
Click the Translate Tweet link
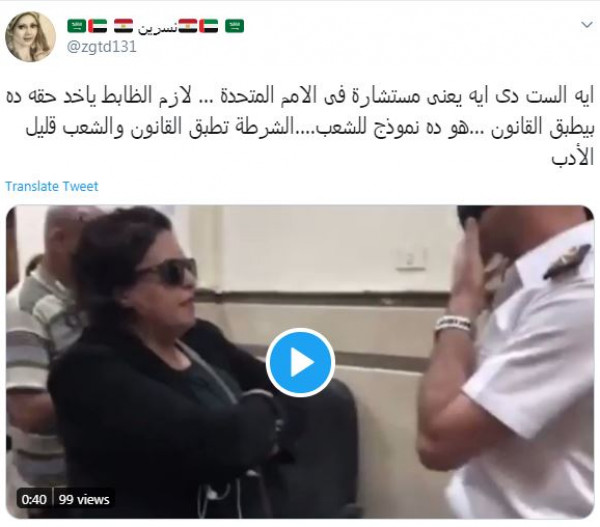click(52, 186)
